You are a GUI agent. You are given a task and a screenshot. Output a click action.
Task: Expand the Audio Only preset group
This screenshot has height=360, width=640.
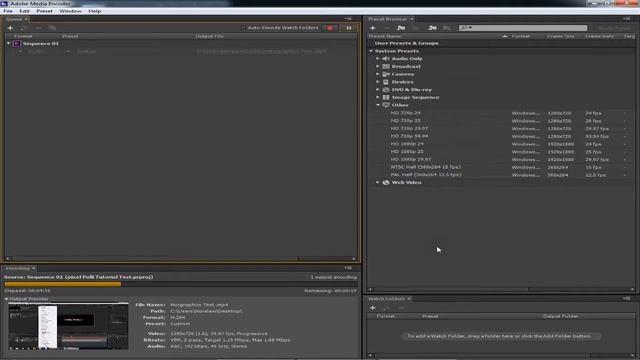pyautogui.click(x=378, y=59)
